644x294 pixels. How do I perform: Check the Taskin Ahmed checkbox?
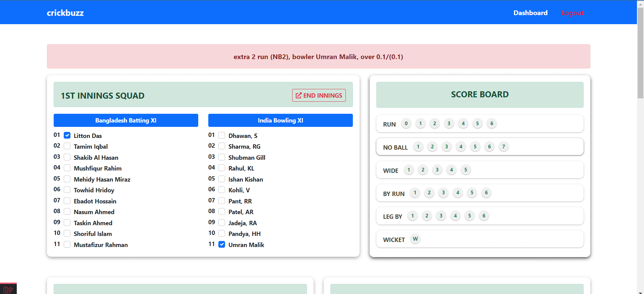[67, 223]
